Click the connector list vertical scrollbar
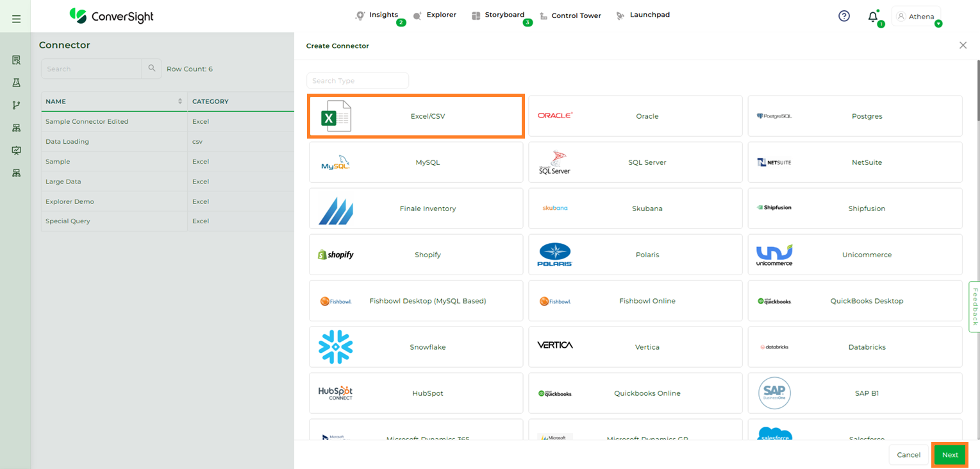980x469 pixels. click(977, 90)
